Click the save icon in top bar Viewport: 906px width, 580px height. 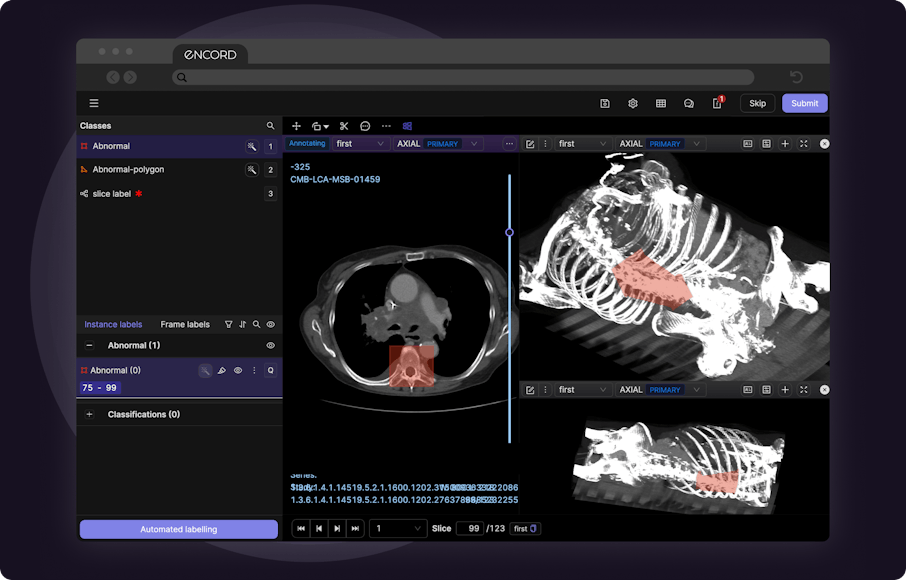(x=605, y=103)
